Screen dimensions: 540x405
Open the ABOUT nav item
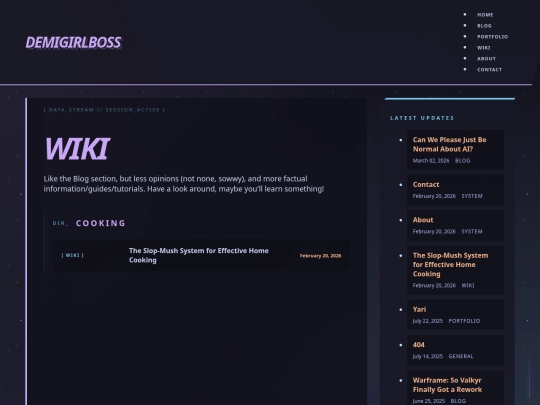point(486,59)
